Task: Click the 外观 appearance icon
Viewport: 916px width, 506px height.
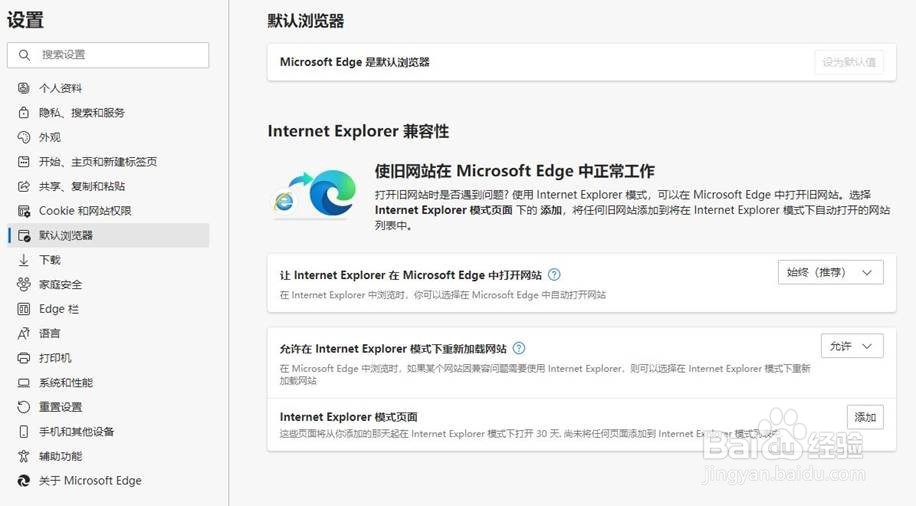Action: (23, 137)
